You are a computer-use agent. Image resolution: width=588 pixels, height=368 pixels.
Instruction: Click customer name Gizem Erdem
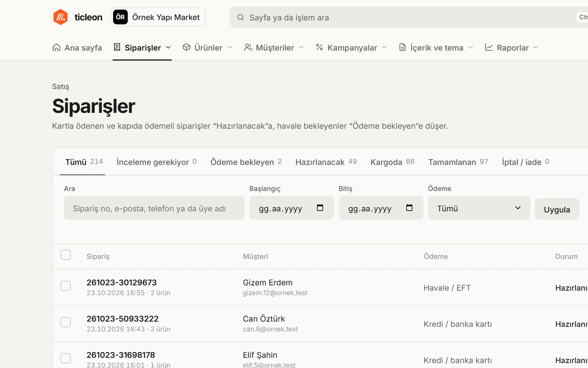pos(268,283)
